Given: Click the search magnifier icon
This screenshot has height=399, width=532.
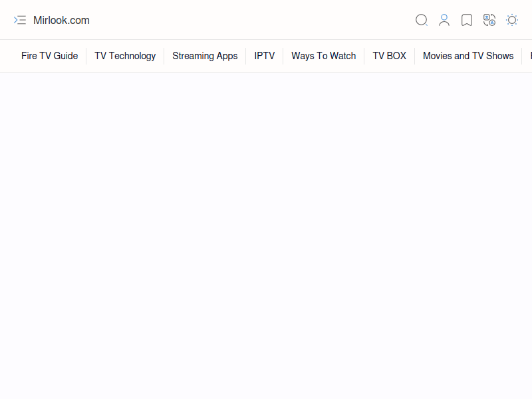Looking at the screenshot, I should (x=422, y=20).
